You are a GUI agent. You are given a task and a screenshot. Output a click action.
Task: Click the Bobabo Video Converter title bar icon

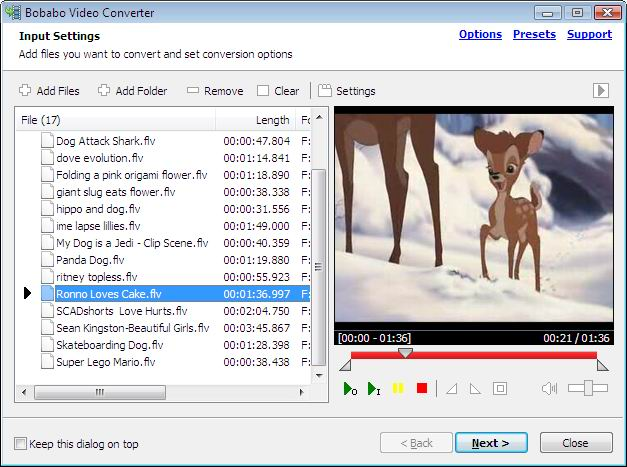13,12
